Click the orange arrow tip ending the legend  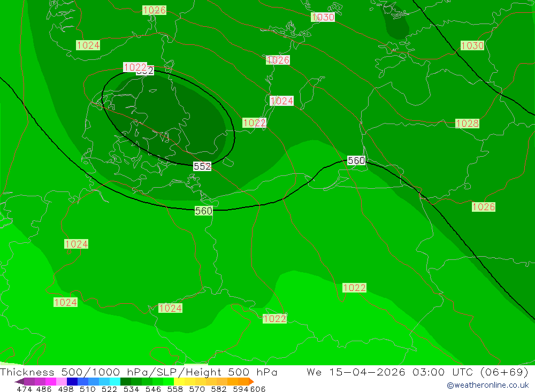point(251,381)
